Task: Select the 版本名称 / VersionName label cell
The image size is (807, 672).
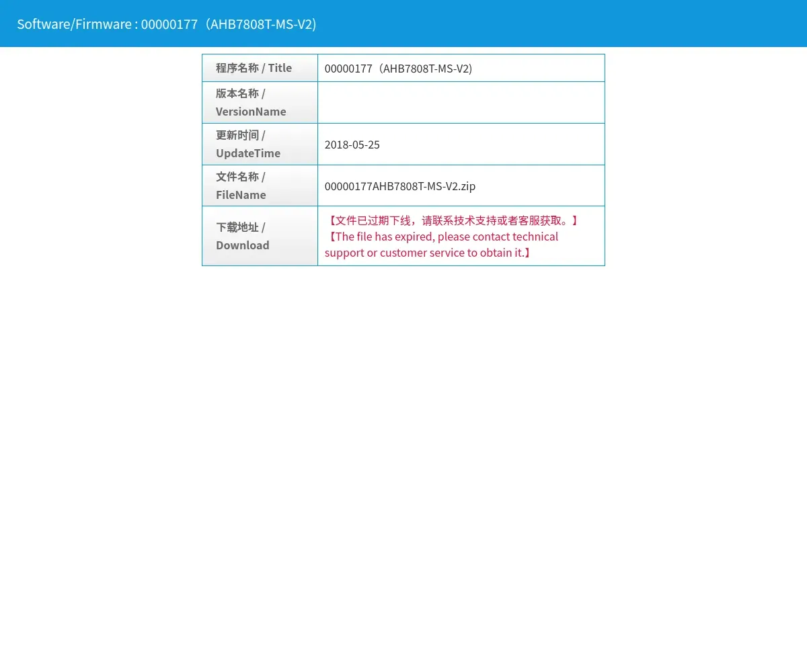Action: [x=260, y=102]
